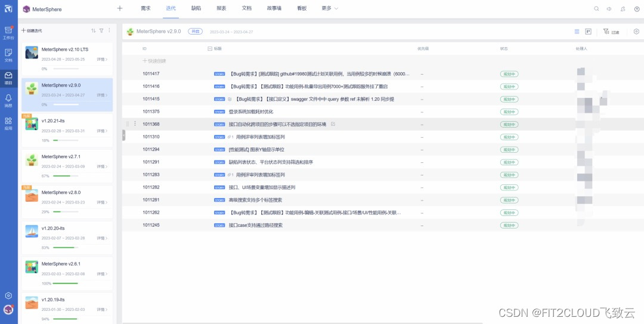The image size is (644, 324).
Task: Select the MeterSphere v2.10 LTS thumbnail
Action: (32, 53)
